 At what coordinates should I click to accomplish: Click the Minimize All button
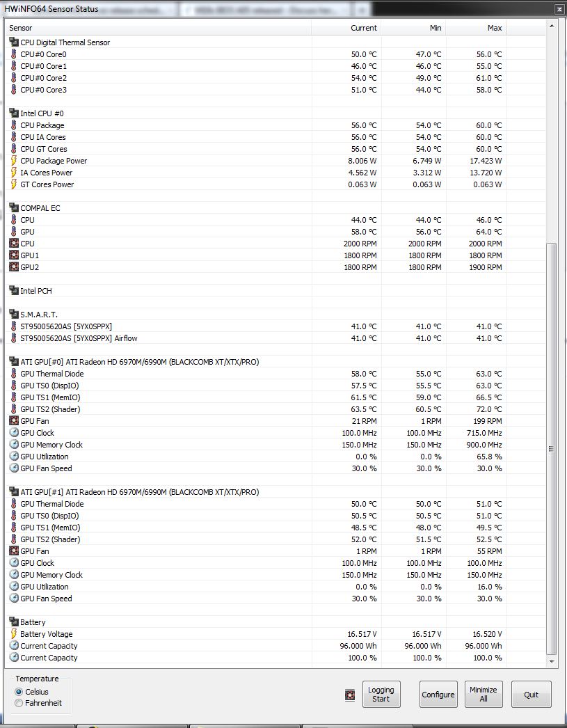pos(484,694)
